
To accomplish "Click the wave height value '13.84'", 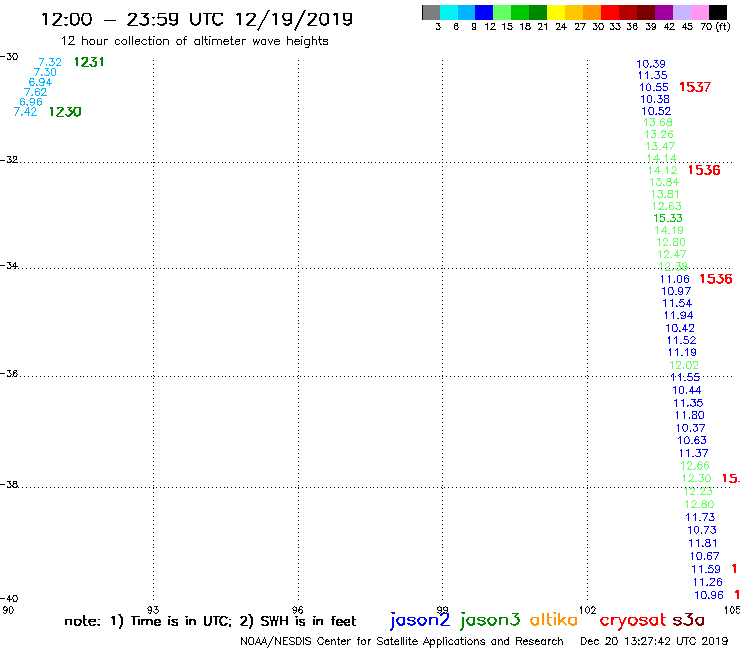I will pyautogui.click(x=664, y=182).
